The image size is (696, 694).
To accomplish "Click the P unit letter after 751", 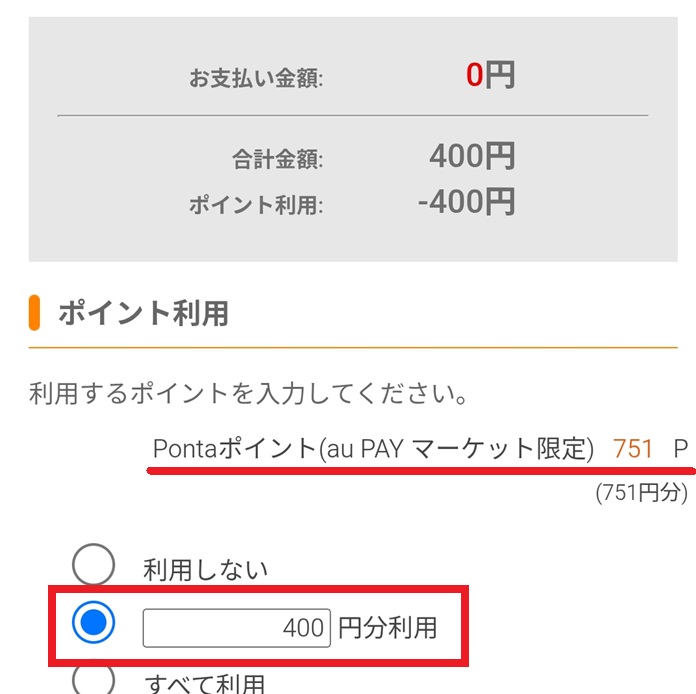I will click(x=680, y=448).
